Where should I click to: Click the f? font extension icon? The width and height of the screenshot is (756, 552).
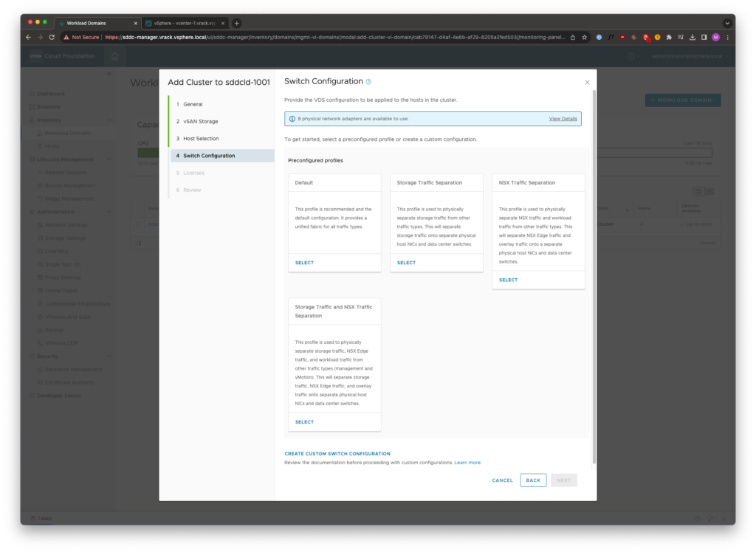(x=611, y=37)
